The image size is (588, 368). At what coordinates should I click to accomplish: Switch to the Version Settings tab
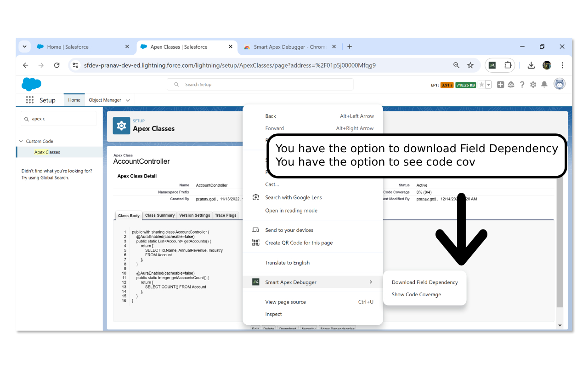click(194, 215)
